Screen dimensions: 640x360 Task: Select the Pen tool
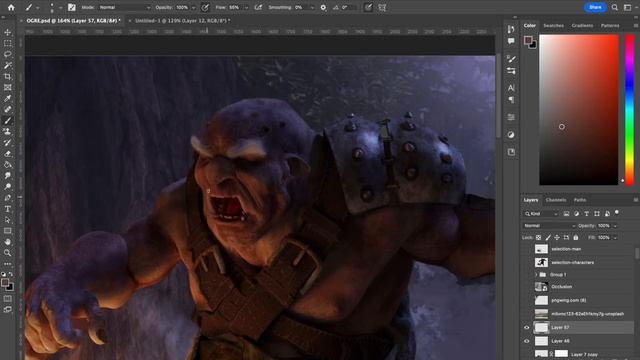[7, 198]
